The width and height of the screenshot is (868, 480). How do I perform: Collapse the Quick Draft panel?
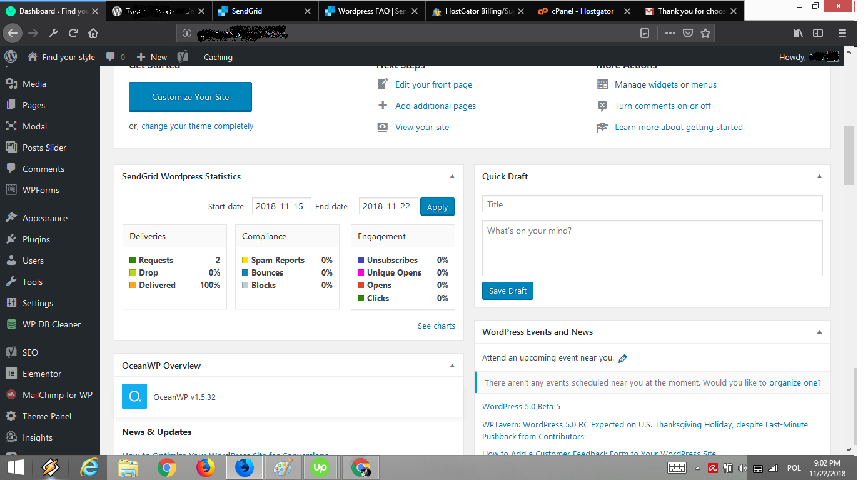point(819,176)
